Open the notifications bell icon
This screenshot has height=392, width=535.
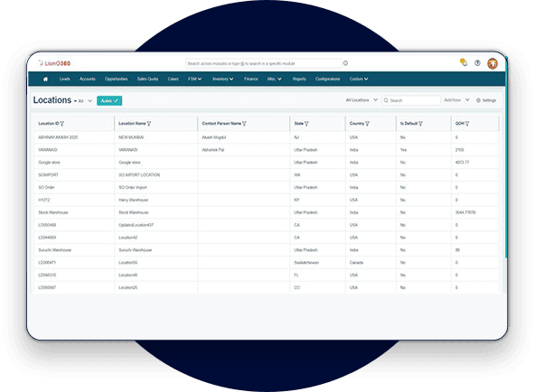464,62
